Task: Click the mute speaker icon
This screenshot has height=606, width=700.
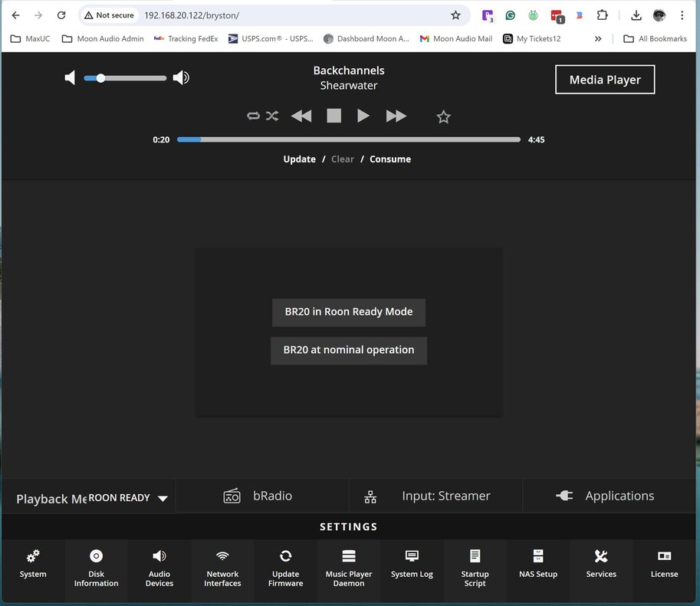Action: (70, 77)
